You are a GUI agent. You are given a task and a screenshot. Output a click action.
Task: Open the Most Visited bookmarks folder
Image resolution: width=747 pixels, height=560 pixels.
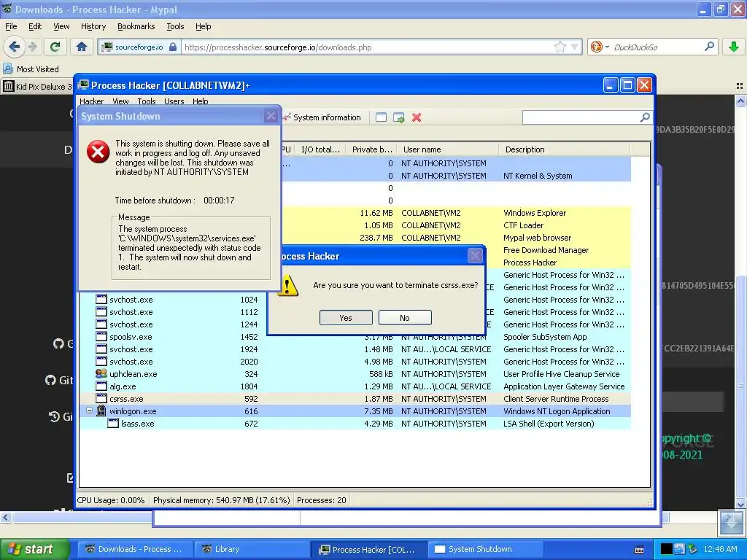[31, 69]
